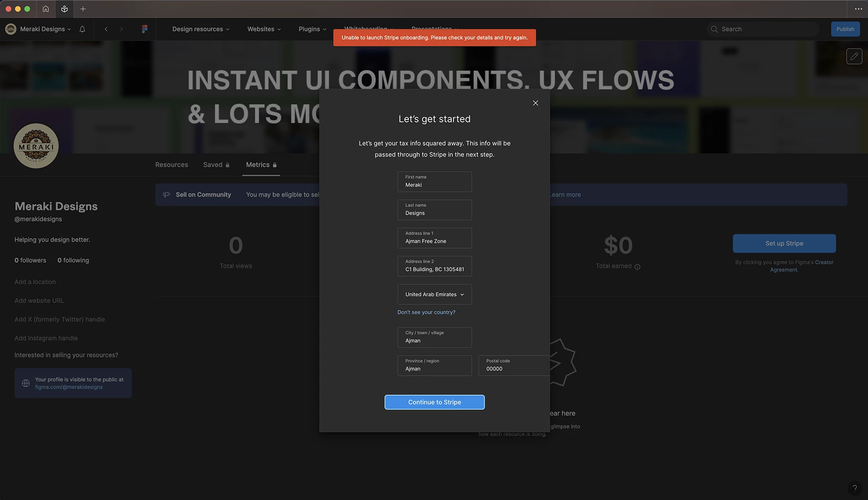This screenshot has height=500, width=868.
Task: Focus the Last name field
Action: point(434,210)
